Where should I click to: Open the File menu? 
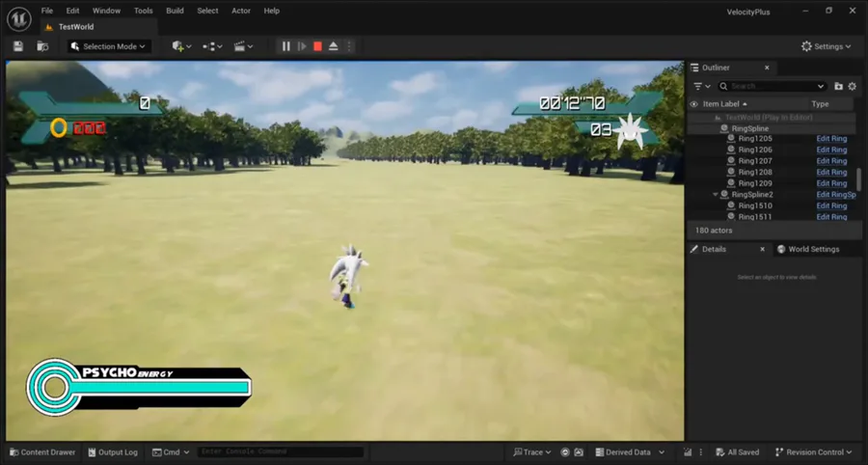point(47,11)
